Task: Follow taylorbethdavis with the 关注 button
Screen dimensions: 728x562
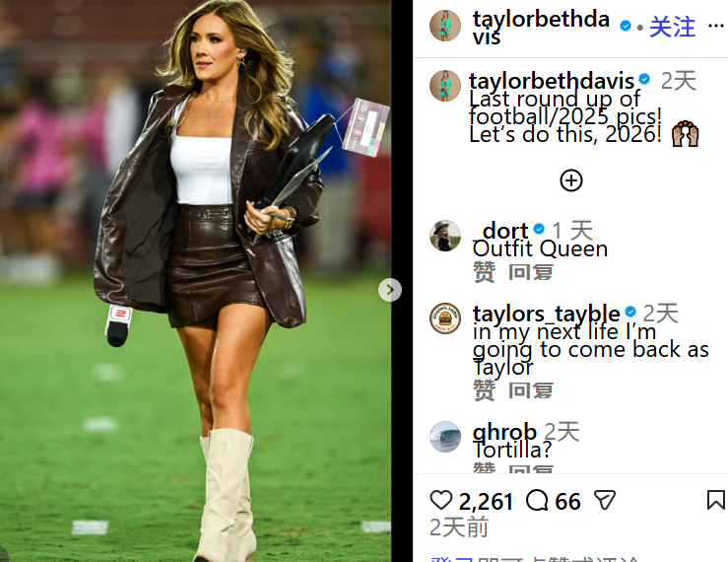Action: (672, 27)
